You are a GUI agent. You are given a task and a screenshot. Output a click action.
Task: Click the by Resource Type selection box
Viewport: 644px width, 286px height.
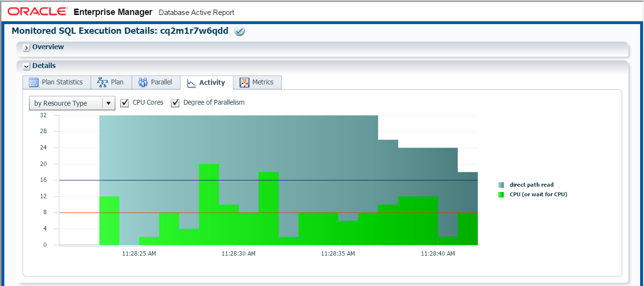72,103
